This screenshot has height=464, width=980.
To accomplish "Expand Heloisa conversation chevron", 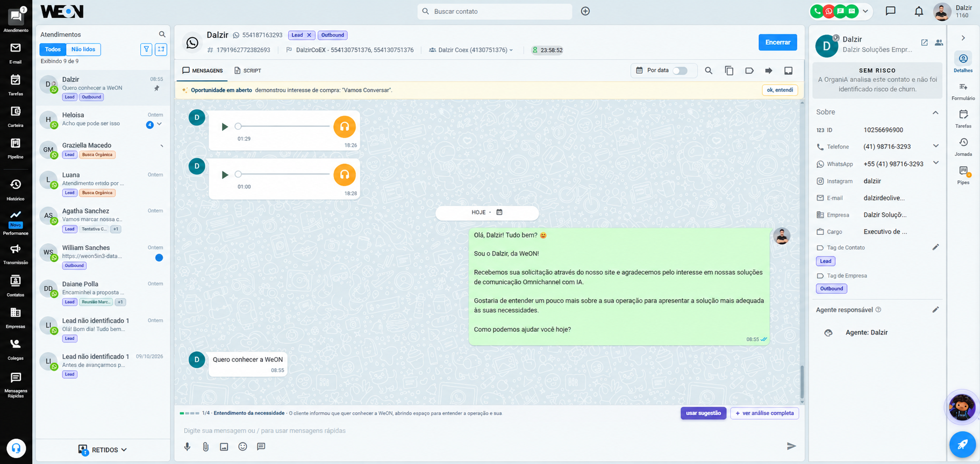I will click(x=160, y=124).
